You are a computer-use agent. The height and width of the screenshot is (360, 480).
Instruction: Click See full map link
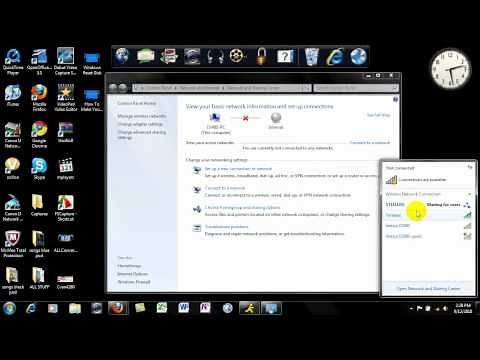coord(378,115)
